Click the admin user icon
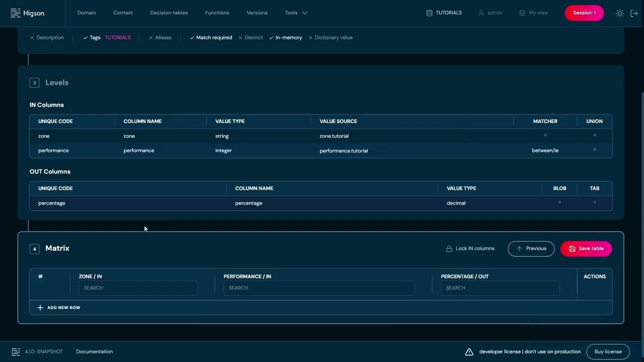This screenshot has height=362, width=644. point(481,13)
